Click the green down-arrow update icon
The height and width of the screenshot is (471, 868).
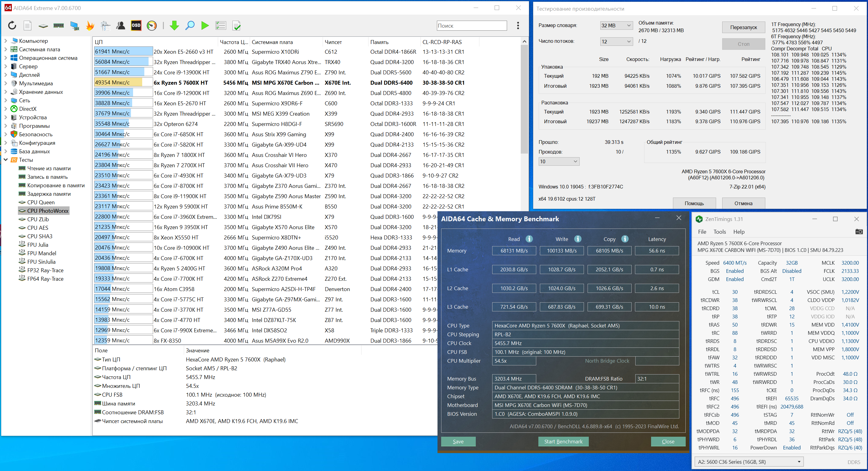click(x=174, y=25)
